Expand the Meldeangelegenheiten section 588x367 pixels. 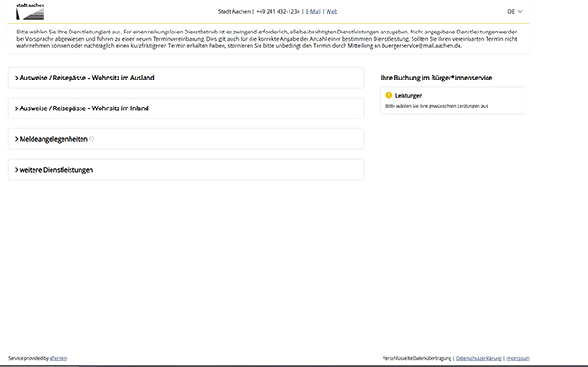pos(52,139)
